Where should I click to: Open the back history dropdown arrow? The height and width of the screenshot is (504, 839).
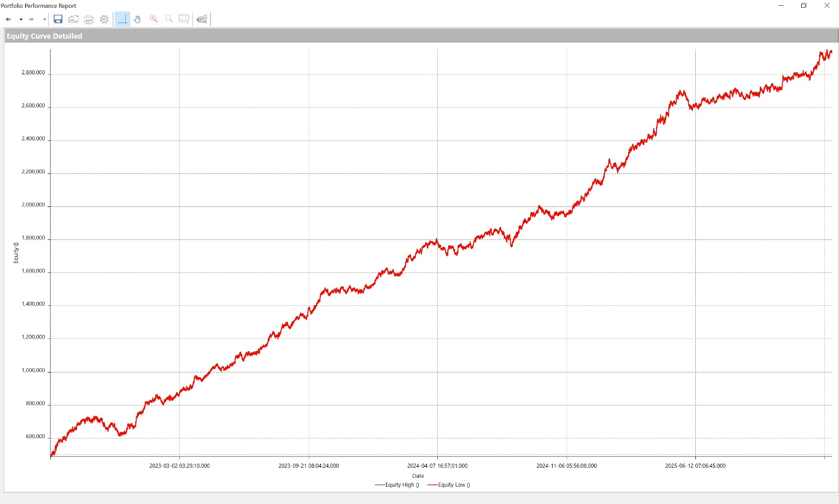click(x=21, y=19)
